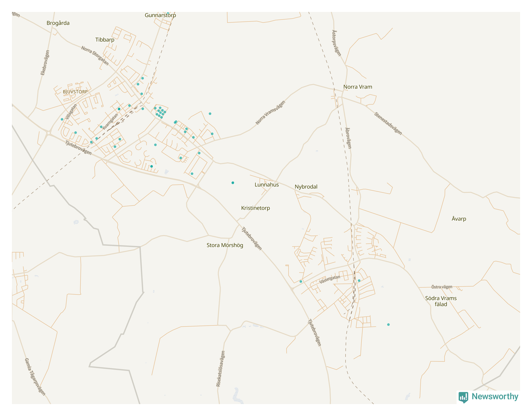Select the Brogårda place label
Image resolution: width=532 pixels, height=416 pixels.
[58, 23]
